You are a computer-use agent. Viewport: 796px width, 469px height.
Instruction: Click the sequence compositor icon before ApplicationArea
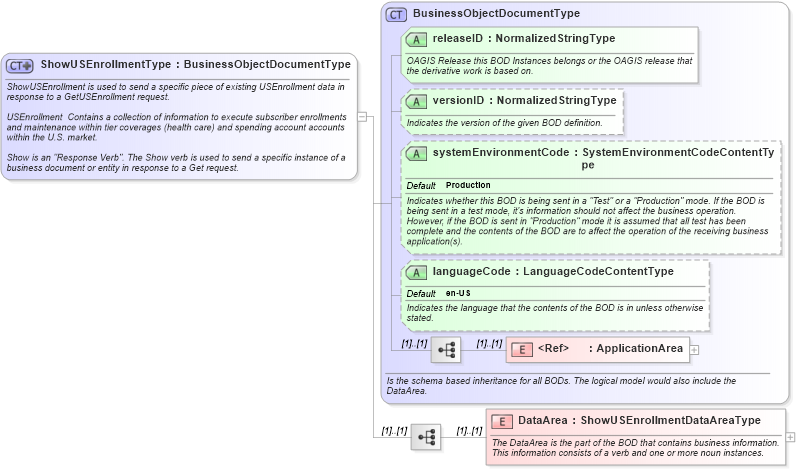(446, 350)
